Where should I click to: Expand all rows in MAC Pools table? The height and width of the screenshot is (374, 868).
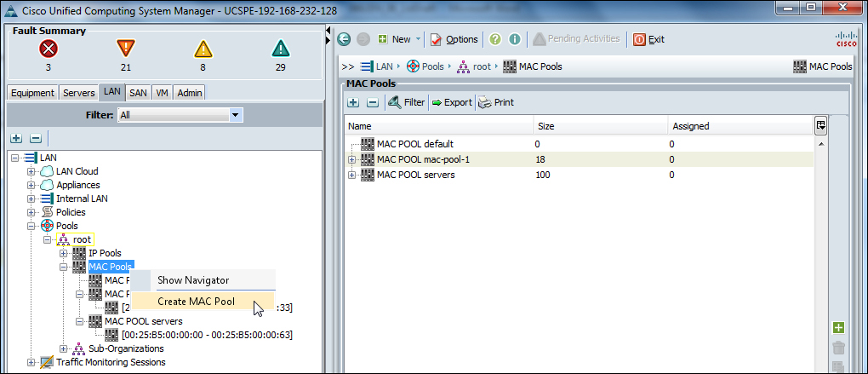pos(353,102)
